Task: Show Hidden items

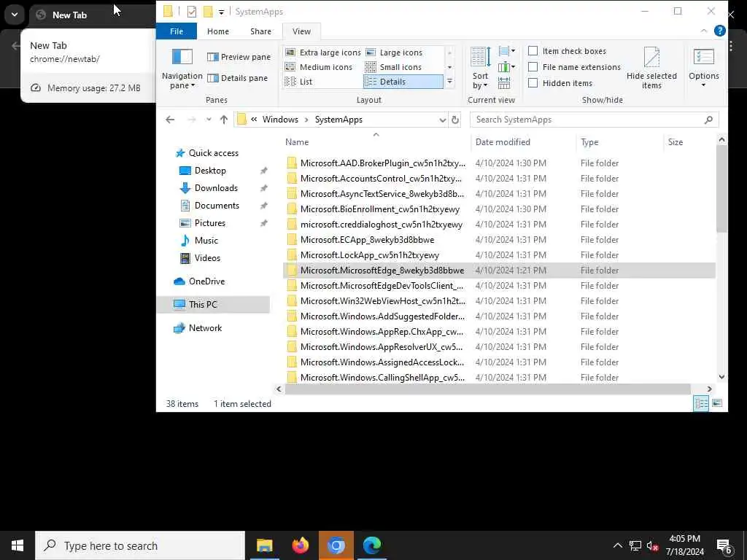Action: [x=533, y=83]
